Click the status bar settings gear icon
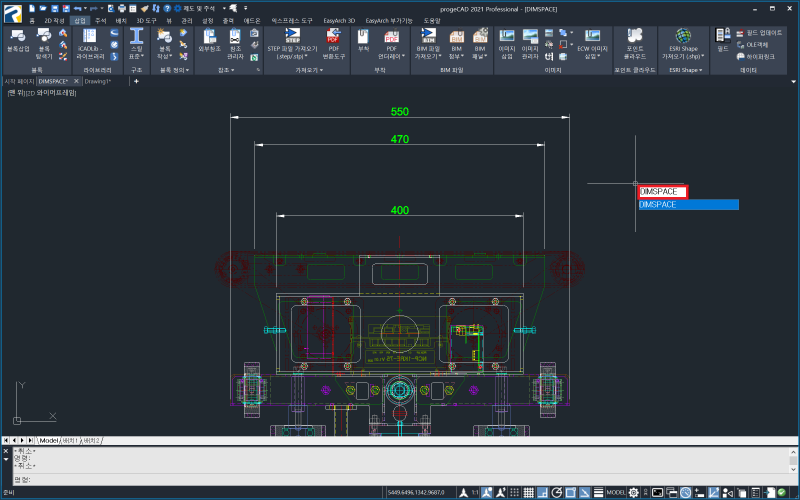The image size is (800, 500). (633, 492)
